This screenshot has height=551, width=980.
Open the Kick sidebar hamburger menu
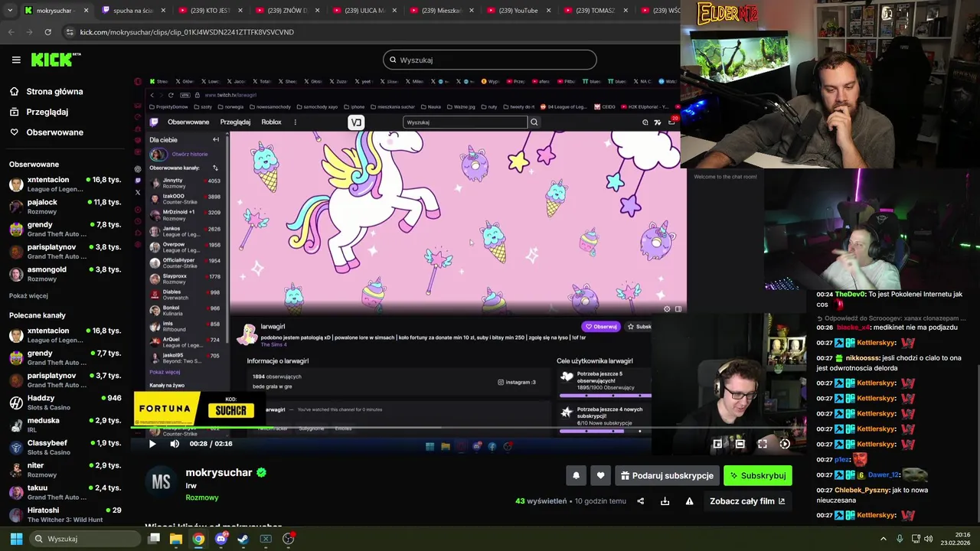(16, 60)
